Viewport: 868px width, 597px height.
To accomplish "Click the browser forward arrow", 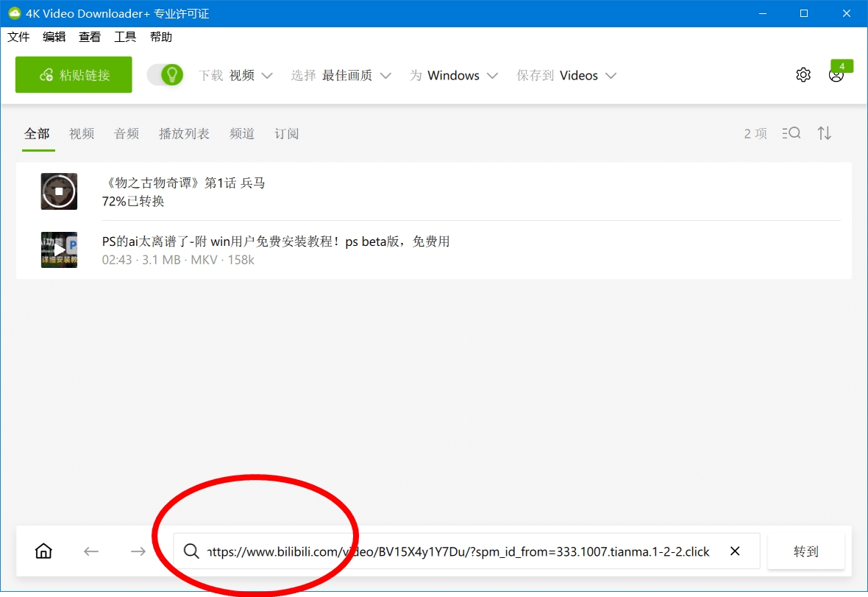I will [138, 551].
